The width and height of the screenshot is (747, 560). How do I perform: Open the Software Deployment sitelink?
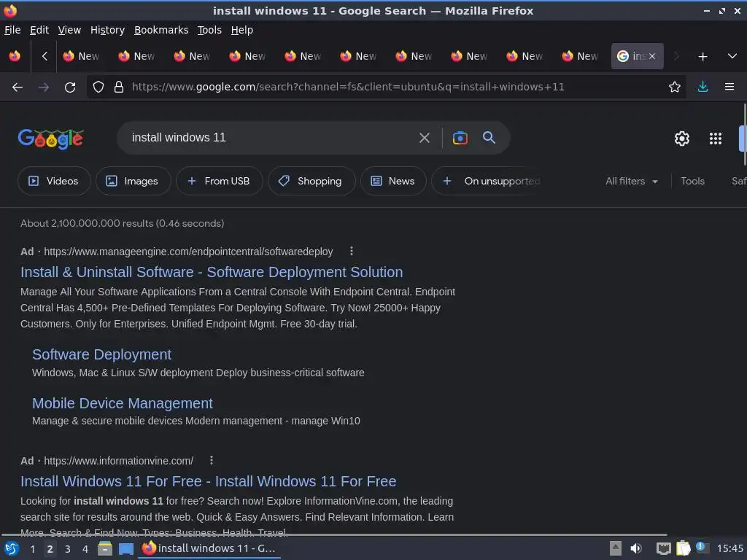pos(101,354)
